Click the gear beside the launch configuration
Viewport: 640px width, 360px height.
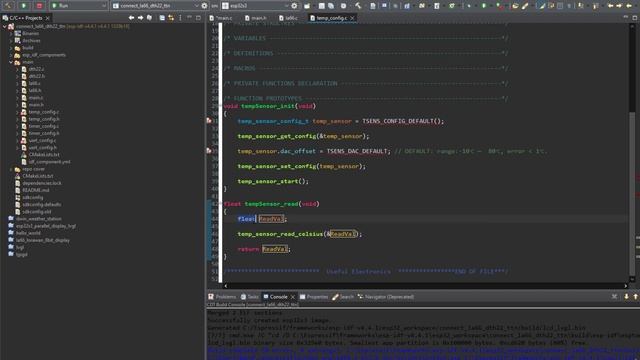(x=204, y=6)
